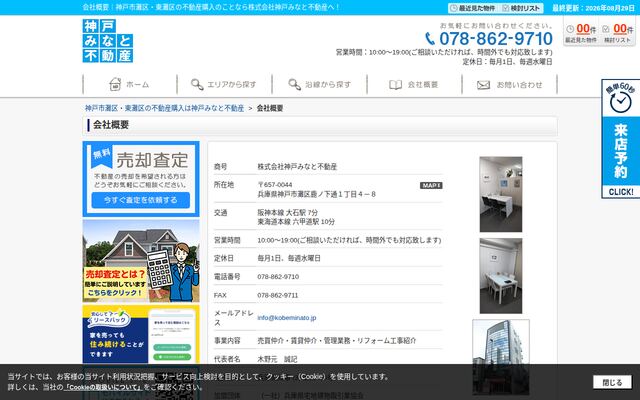Image resolution: width=640 pixels, height=400 pixels.
Task: Select the 電話番号 value 078-862-9710 in table
Action: (x=278, y=277)
